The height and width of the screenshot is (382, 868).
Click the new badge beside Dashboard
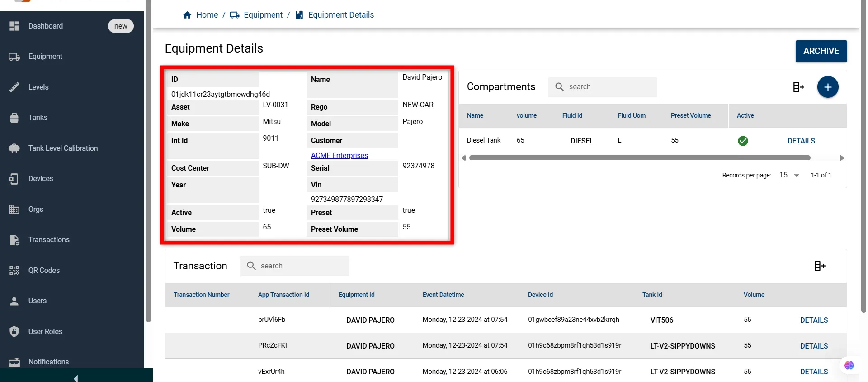point(121,26)
